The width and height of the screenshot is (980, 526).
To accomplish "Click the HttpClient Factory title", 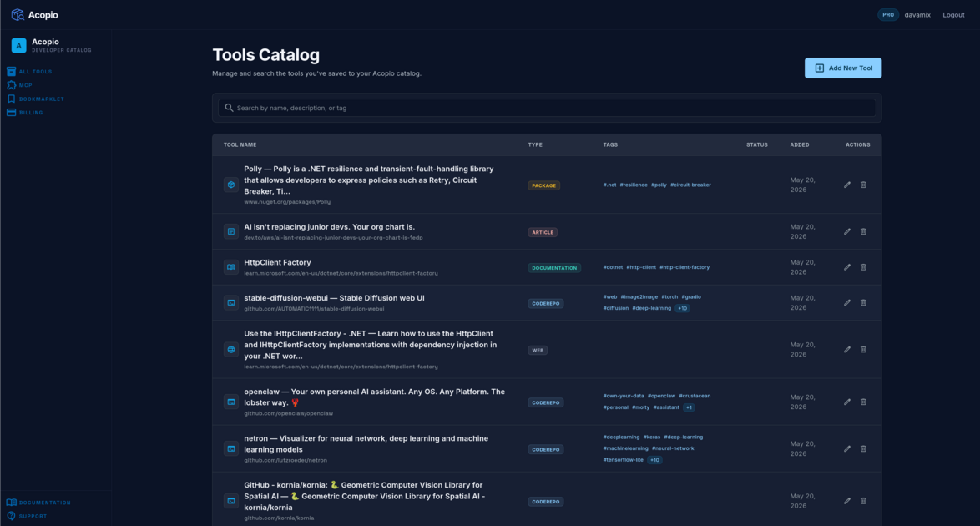I will pyautogui.click(x=277, y=263).
